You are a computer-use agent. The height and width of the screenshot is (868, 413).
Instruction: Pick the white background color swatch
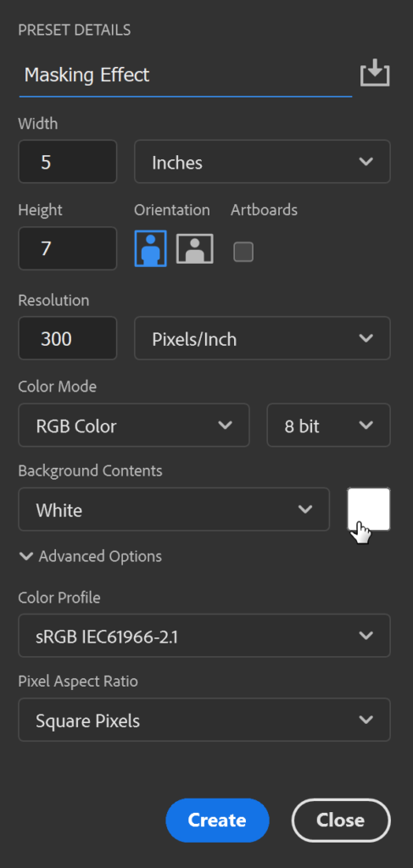tap(369, 509)
